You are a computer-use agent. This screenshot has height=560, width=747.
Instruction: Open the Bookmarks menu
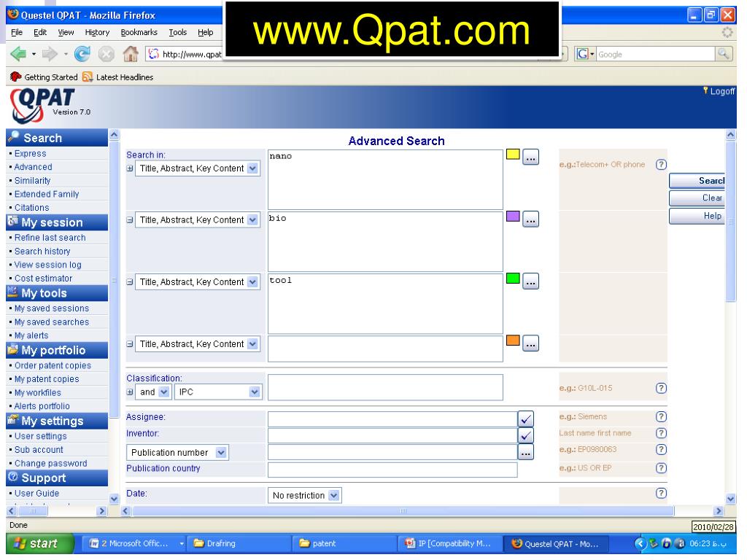[x=139, y=32]
